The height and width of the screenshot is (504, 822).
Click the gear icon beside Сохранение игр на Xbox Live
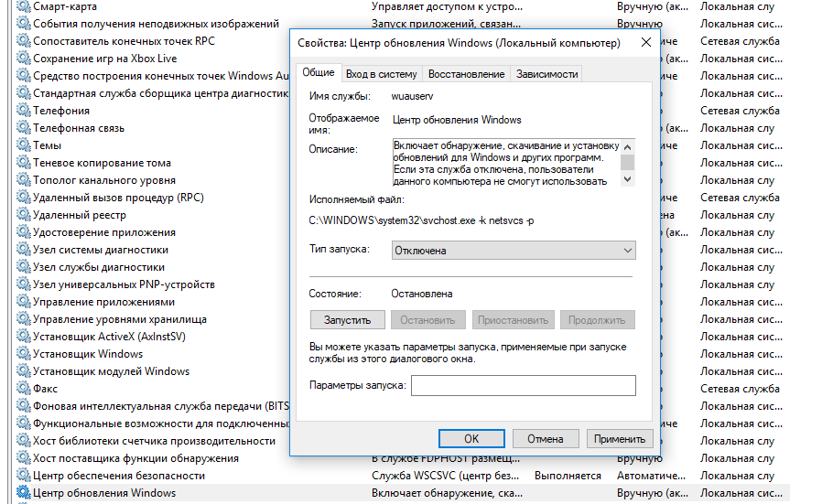click(x=24, y=59)
